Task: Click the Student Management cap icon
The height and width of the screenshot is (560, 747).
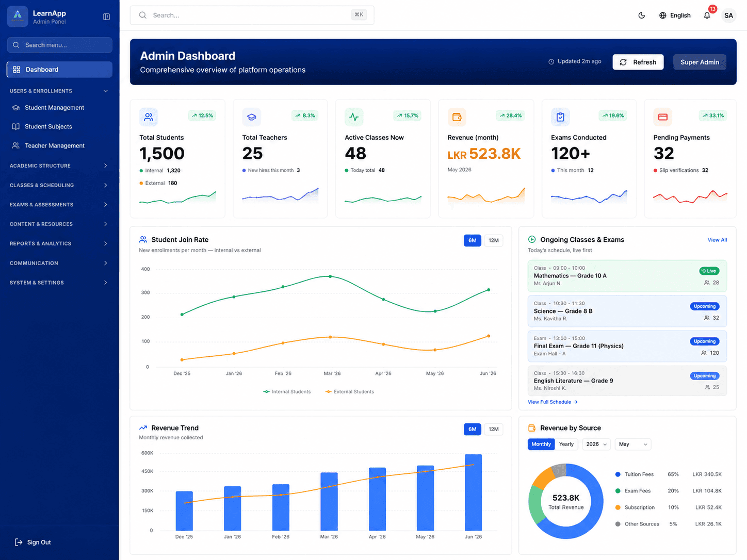Action: click(x=16, y=108)
